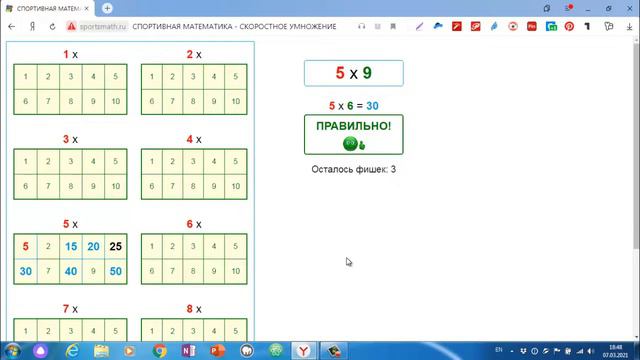Open OneNote from the taskbar

click(188, 351)
